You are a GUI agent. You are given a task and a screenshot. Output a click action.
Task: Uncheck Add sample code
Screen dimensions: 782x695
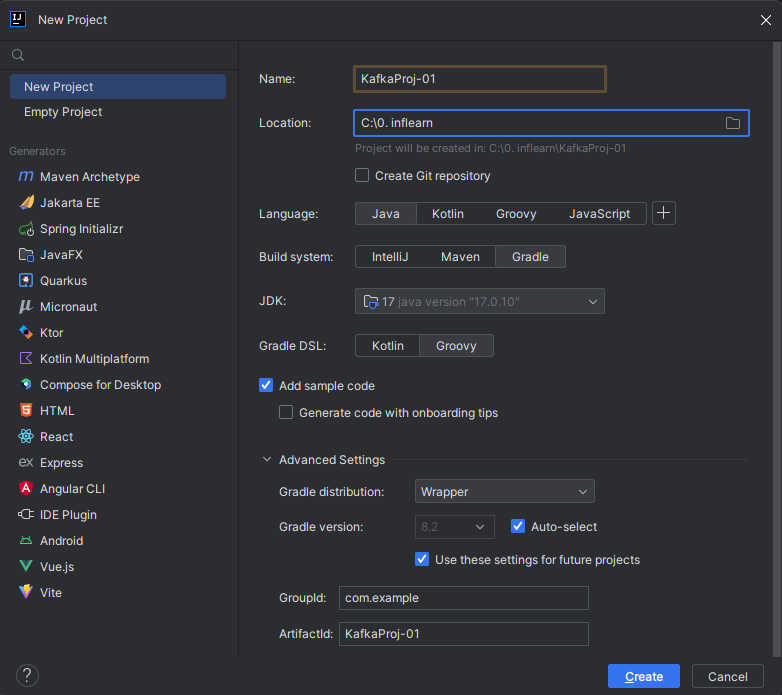[x=266, y=385]
